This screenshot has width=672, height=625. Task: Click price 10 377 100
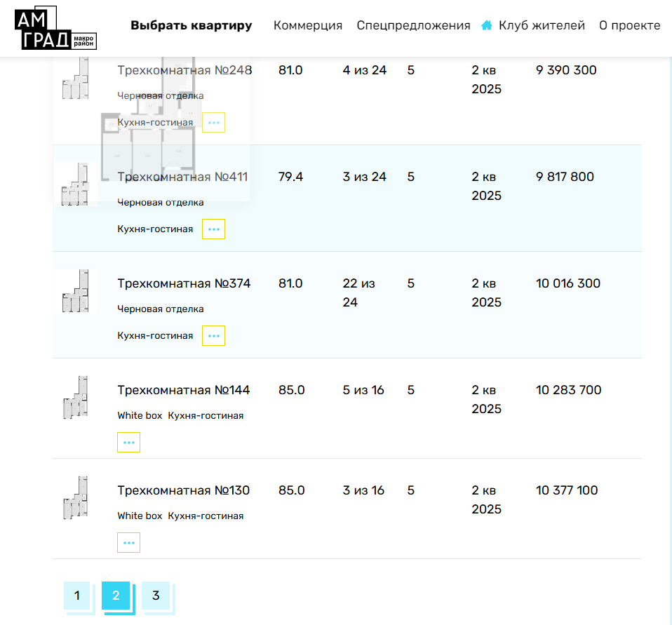567,490
